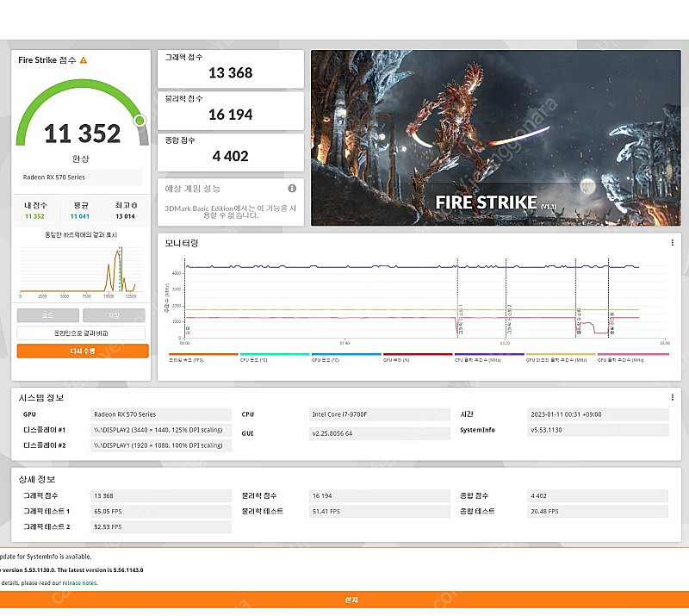Click the orange 다시 수행 button
The width and height of the screenshot is (689, 616).
83,351
